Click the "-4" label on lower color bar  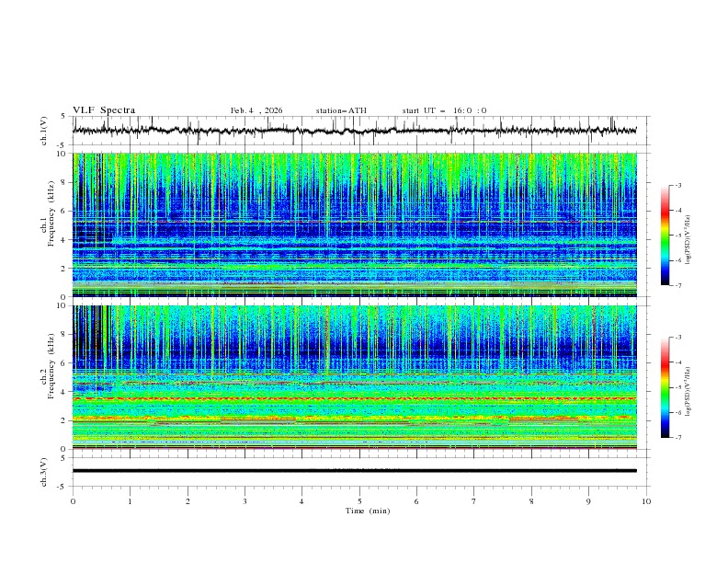coord(677,362)
